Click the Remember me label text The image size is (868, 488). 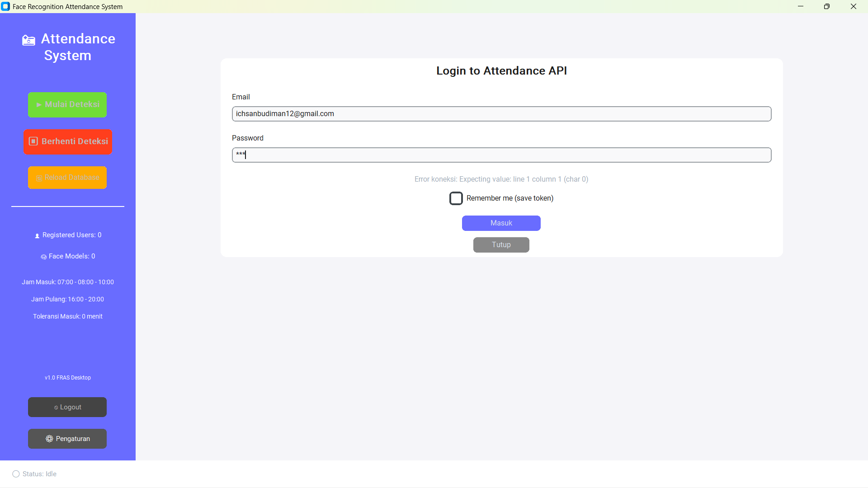509,198
